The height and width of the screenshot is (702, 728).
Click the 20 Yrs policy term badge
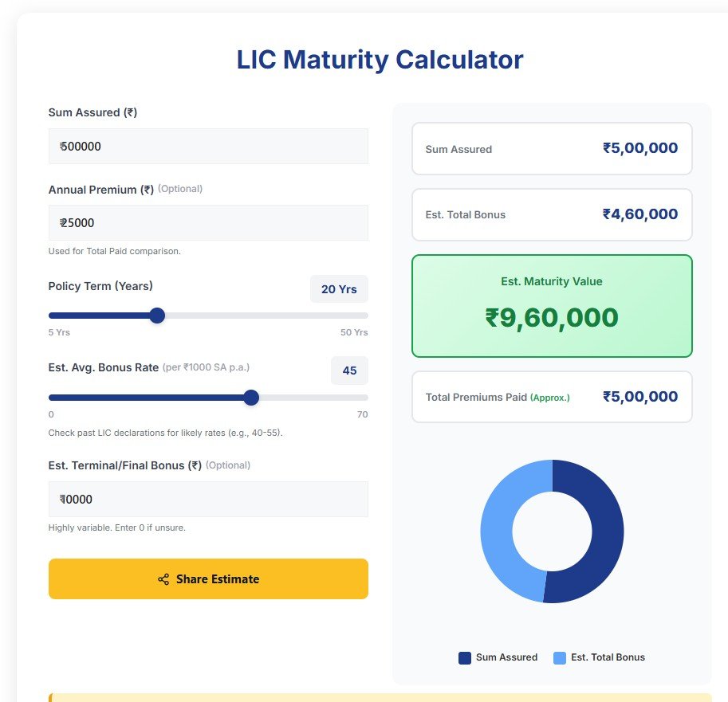click(x=339, y=289)
